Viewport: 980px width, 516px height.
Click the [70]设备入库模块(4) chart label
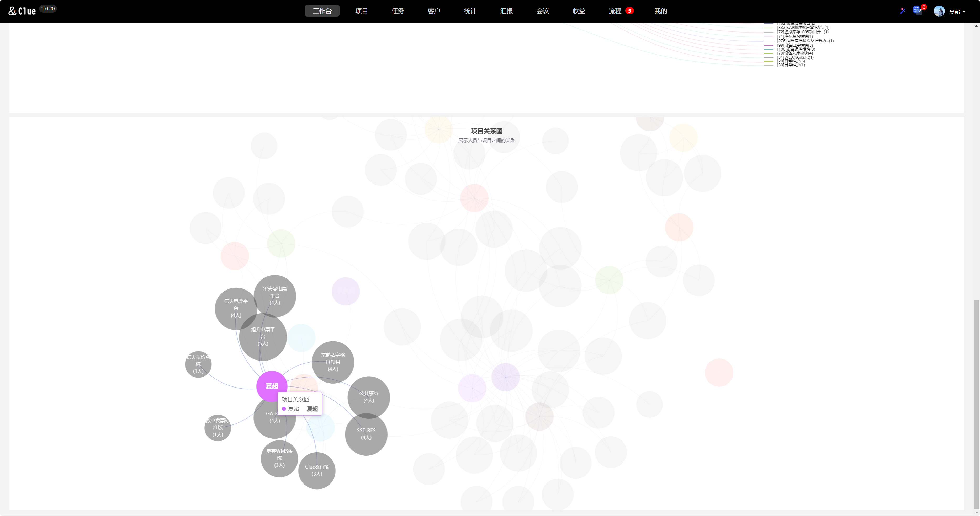795,53
